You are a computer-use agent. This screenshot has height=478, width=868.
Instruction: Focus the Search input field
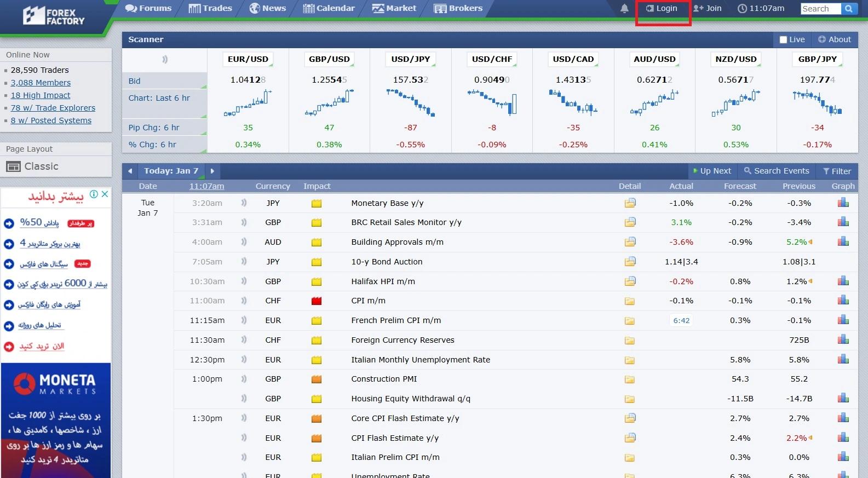(x=821, y=9)
